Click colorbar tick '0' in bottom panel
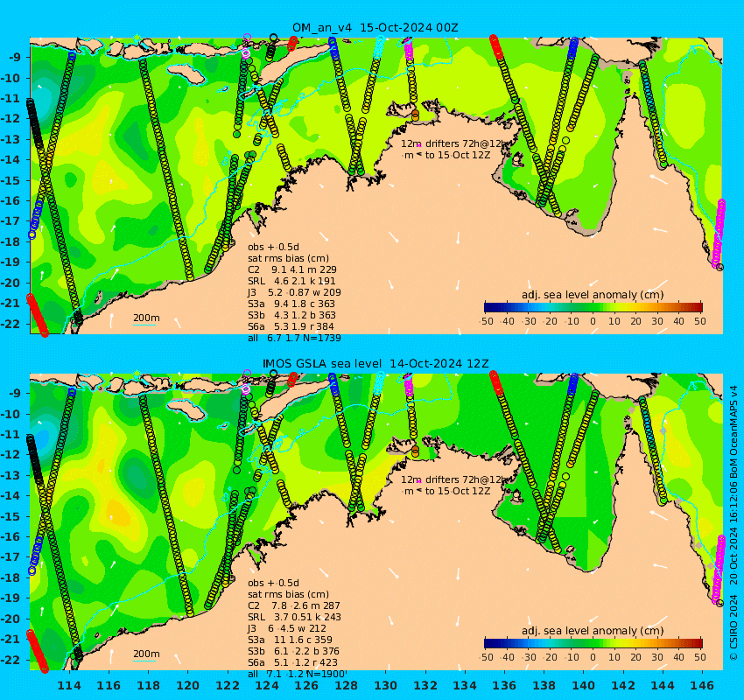 [593, 658]
